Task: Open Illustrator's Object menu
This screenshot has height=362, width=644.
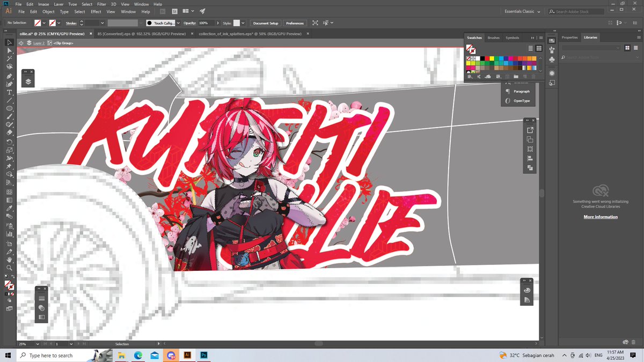Action: 48,11
